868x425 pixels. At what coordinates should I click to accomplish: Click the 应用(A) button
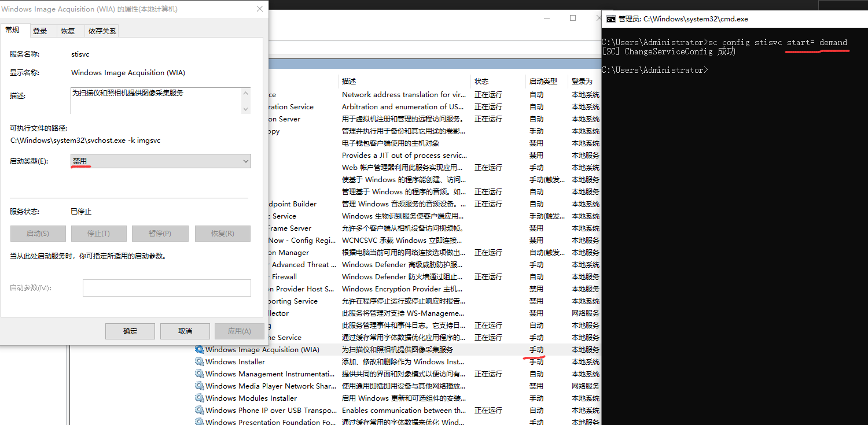tap(240, 331)
